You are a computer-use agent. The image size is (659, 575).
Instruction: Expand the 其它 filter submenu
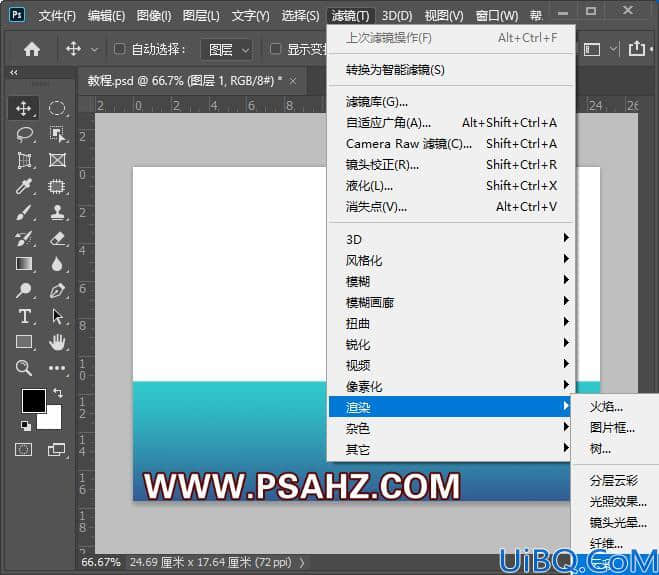point(449,449)
